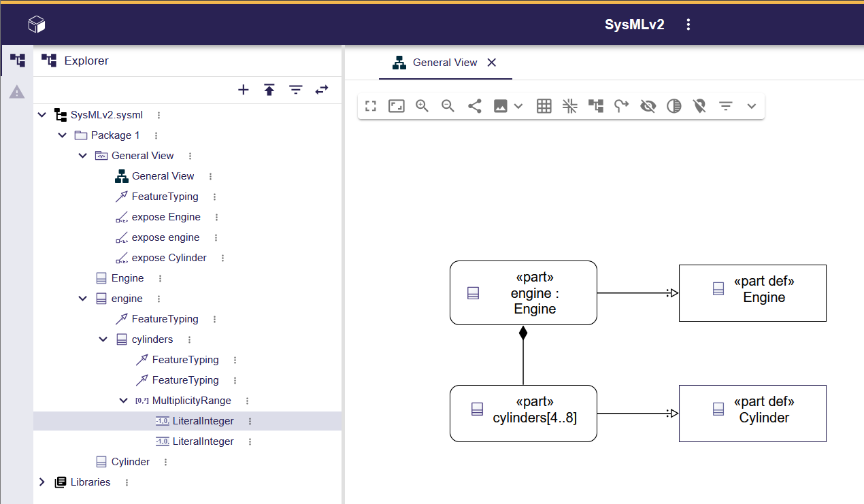
Task: Expand the Libraries tree node
Action: click(x=42, y=482)
